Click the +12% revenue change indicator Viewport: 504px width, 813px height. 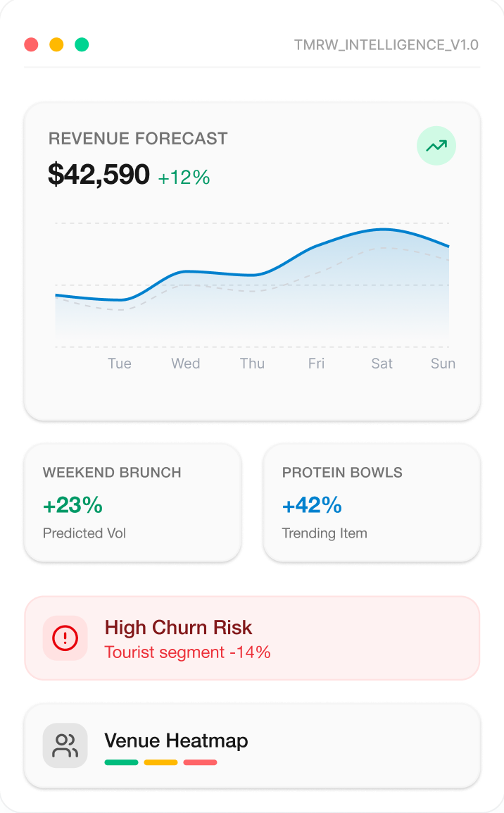coord(184,177)
